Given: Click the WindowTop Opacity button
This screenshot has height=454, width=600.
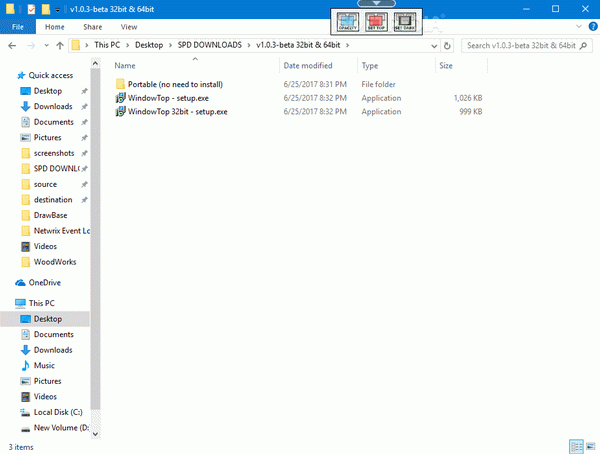Looking at the screenshot, I should coord(347,22).
